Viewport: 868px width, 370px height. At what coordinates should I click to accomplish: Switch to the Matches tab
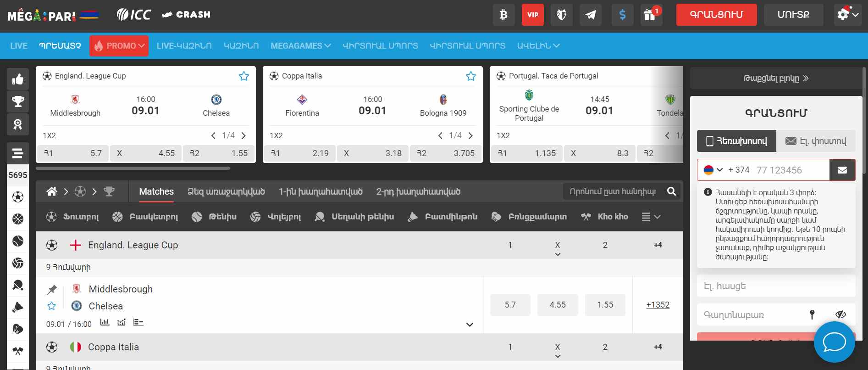click(x=156, y=191)
